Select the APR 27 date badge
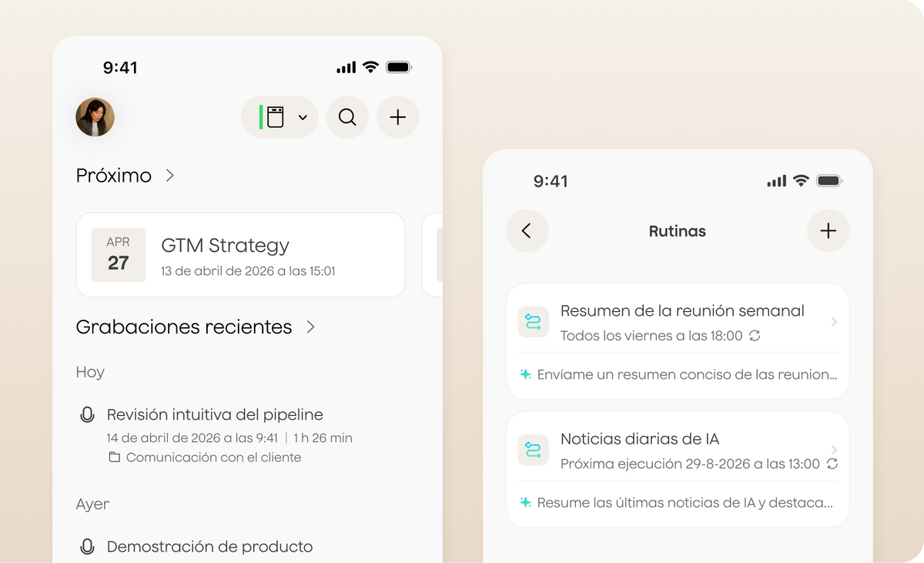This screenshot has width=924, height=563. tap(118, 255)
